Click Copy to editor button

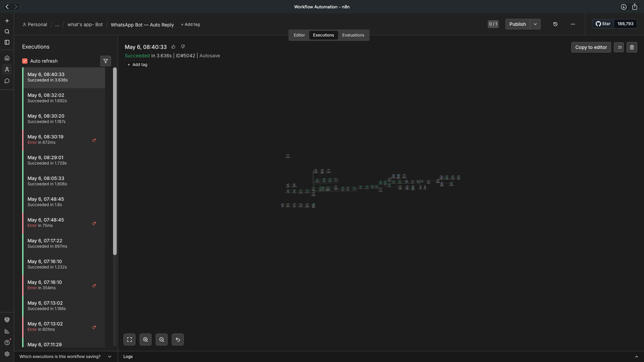591,47
